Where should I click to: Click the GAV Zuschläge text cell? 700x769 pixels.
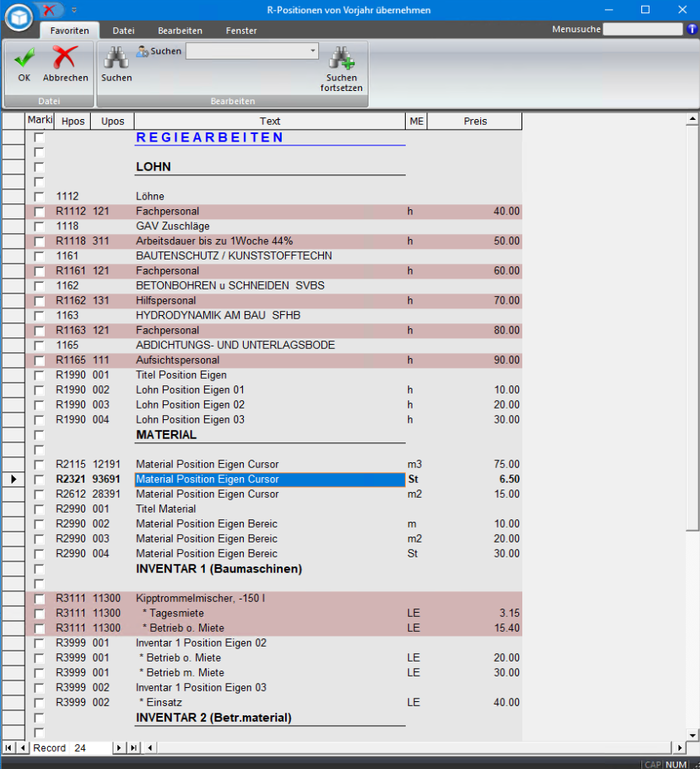pos(269,226)
